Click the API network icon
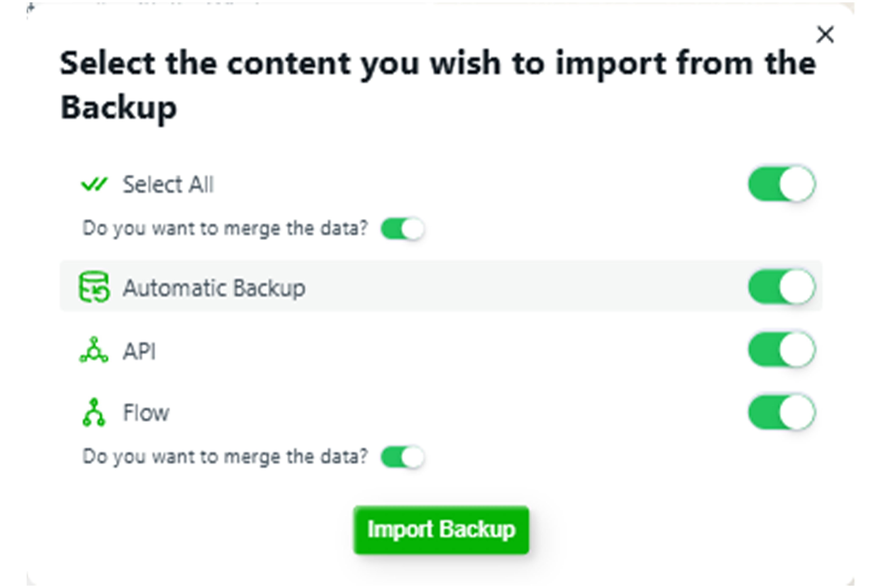Screen dimensions: 882x588 coord(94,350)
